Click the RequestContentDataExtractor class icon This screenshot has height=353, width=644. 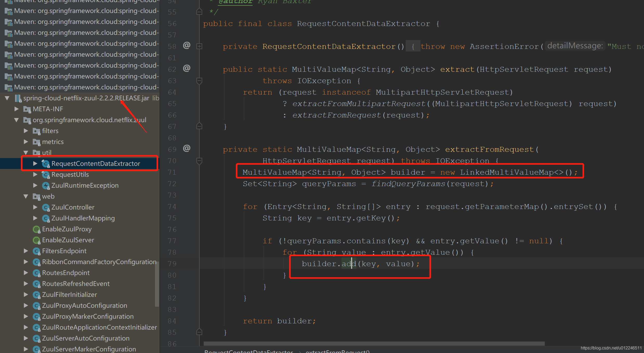pos(46,164)
